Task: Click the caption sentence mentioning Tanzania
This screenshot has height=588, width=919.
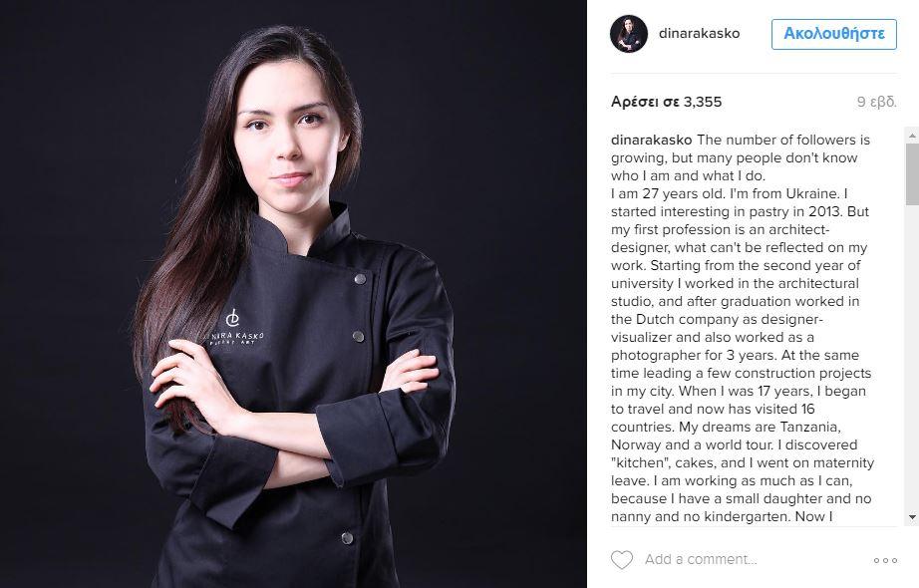Action: tap(735, 436)
